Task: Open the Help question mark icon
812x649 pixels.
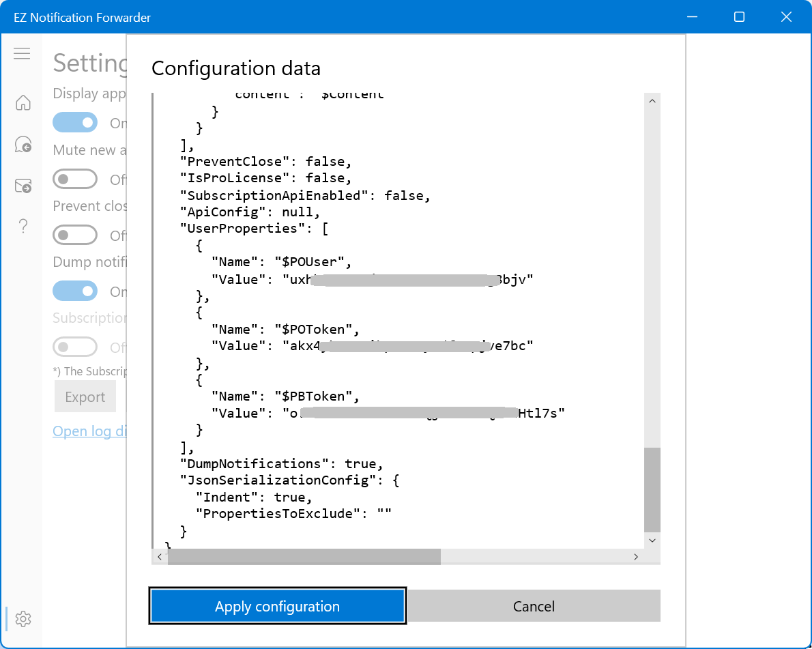Action: [x=23, y=226]
